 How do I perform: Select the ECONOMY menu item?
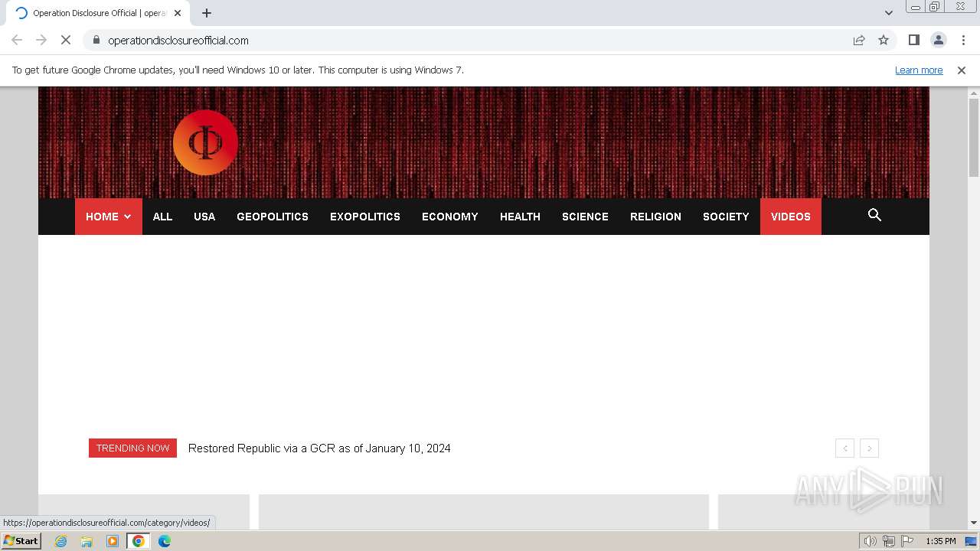coord(450,217)
